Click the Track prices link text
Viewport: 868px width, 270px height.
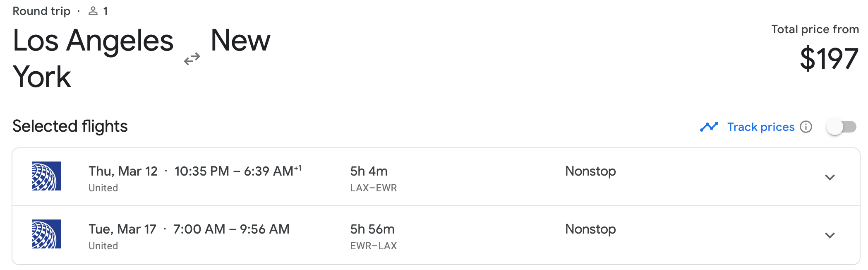point(761,127)
